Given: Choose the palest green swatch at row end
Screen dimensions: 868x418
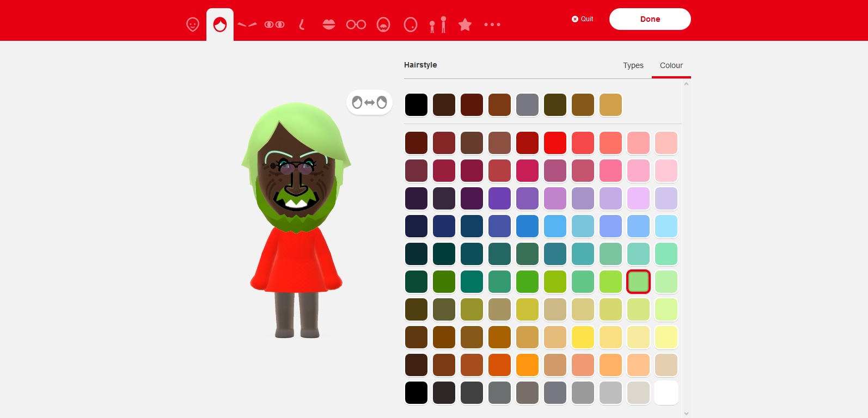Looking at the screenshot, I should coord(667,282).
